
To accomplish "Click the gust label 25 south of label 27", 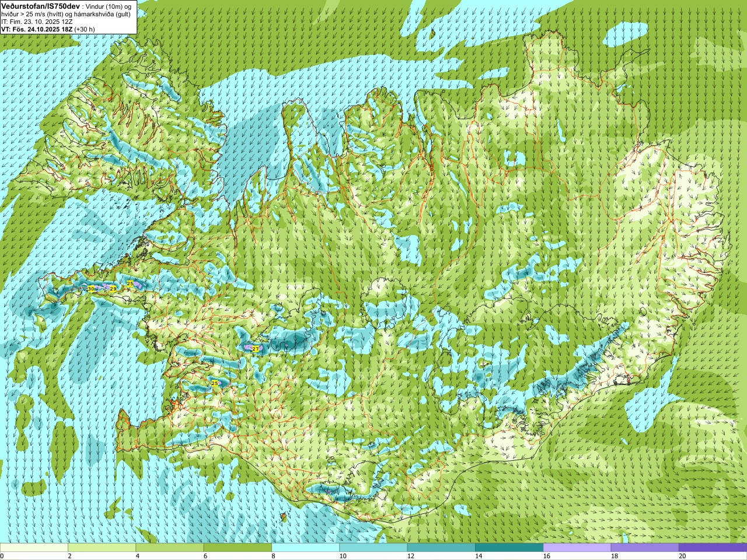I will coord(215,383).
